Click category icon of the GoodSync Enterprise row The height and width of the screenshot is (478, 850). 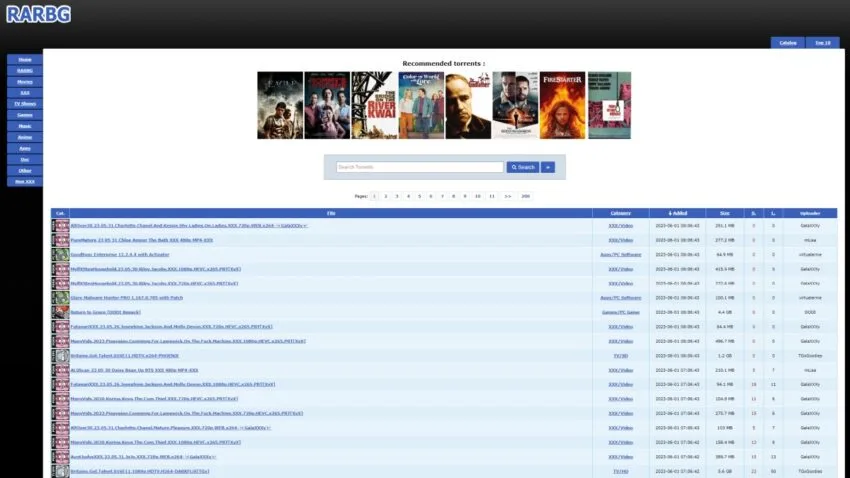tap(60, 255)
